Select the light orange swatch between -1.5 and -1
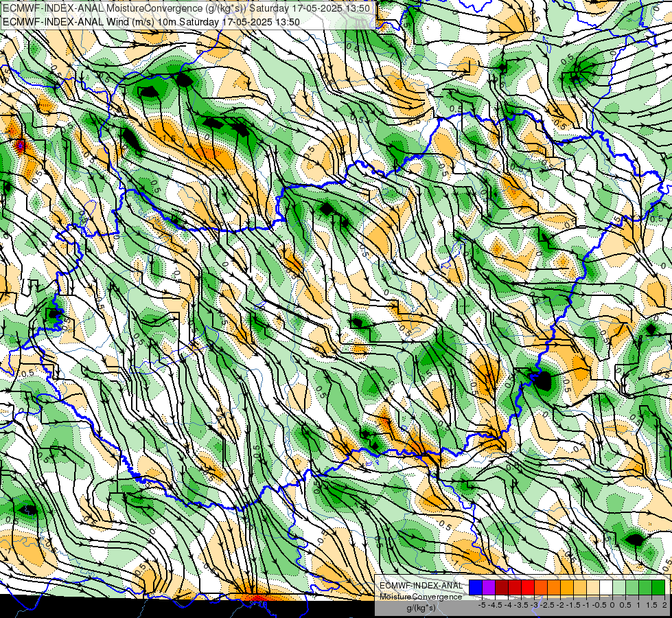 [x=580, y=588]
